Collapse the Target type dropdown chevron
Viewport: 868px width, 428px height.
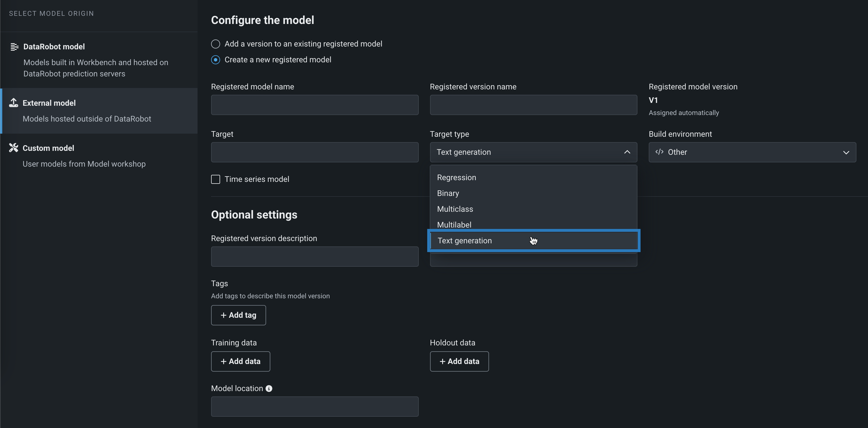tap(627, 152)
